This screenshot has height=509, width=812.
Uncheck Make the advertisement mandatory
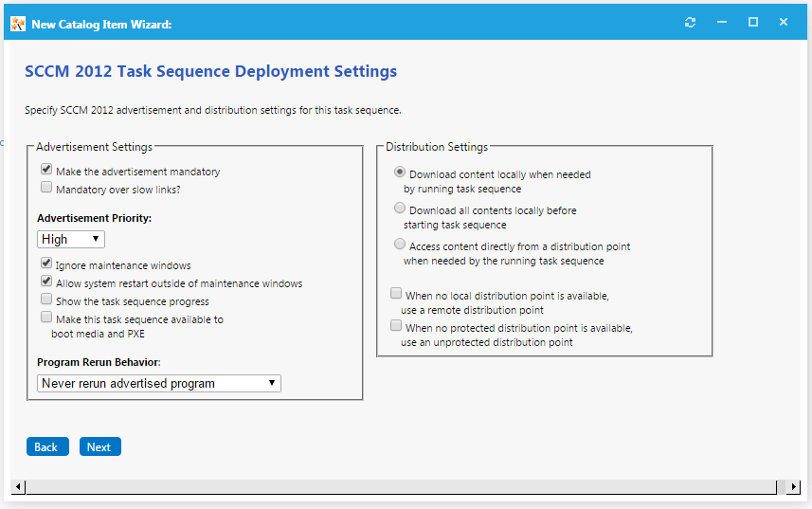pyautogui.click(x=46, y=170)
